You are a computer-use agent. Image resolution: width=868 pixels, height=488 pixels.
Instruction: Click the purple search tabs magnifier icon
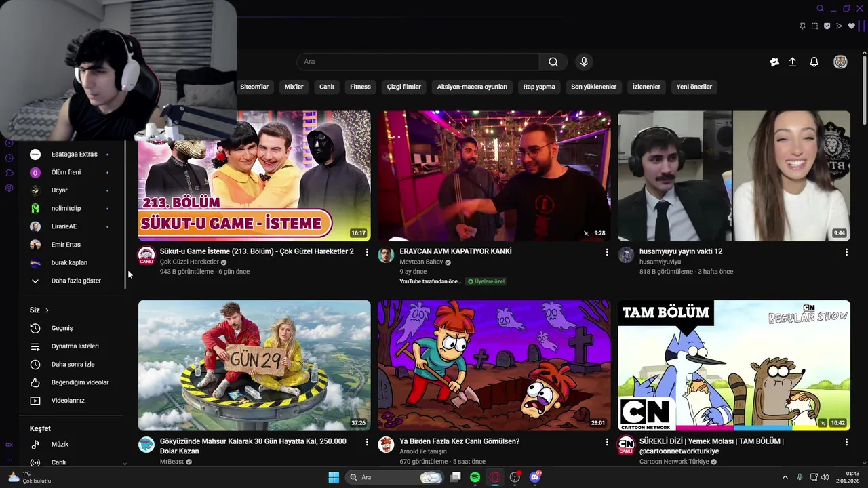tap(820, 8)
